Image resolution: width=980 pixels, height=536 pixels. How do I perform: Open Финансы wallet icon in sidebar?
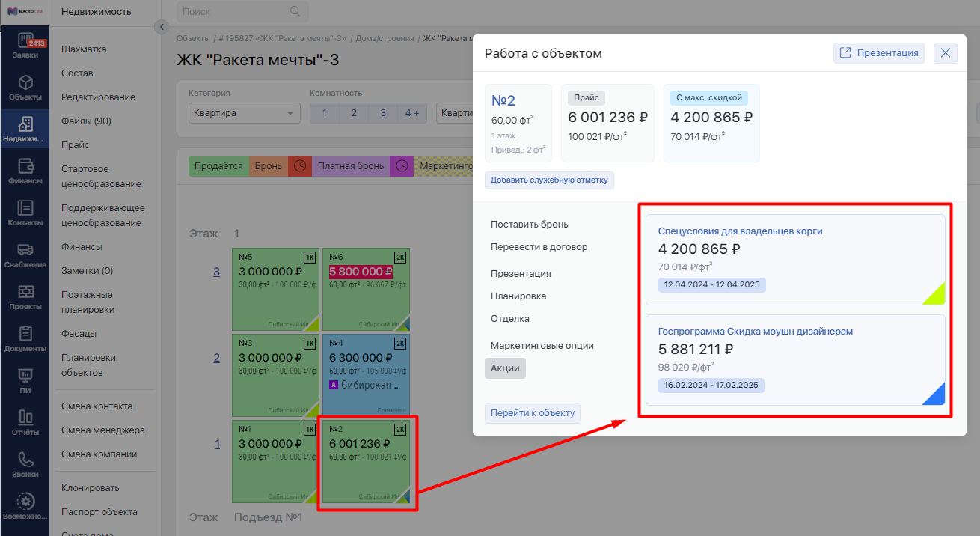[25, 171]
